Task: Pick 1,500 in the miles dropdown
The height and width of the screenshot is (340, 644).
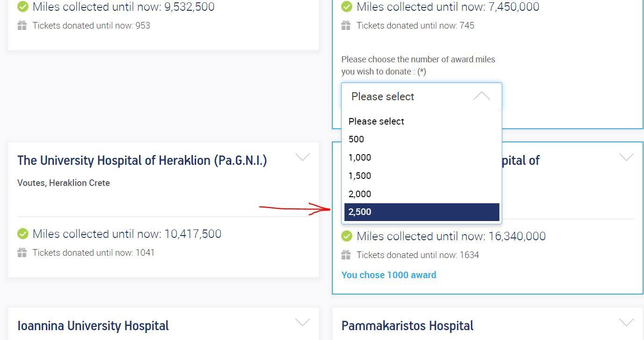Action: [x=359, y=176]
